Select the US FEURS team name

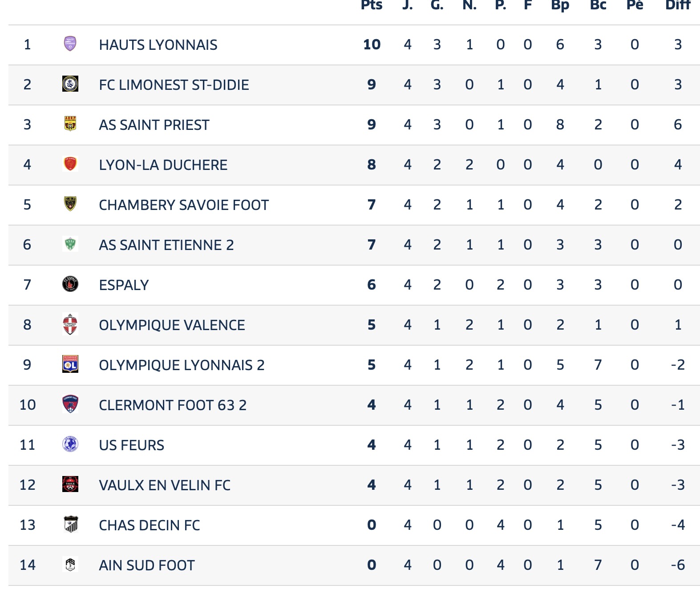pyautogui.click(x=131, y=445)
